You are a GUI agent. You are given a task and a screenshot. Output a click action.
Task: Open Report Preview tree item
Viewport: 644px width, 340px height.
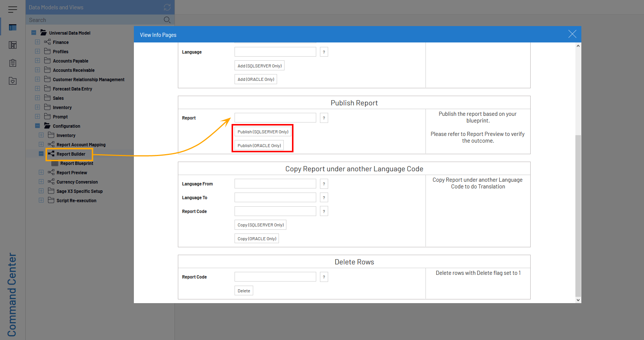(x=72, y=173)
